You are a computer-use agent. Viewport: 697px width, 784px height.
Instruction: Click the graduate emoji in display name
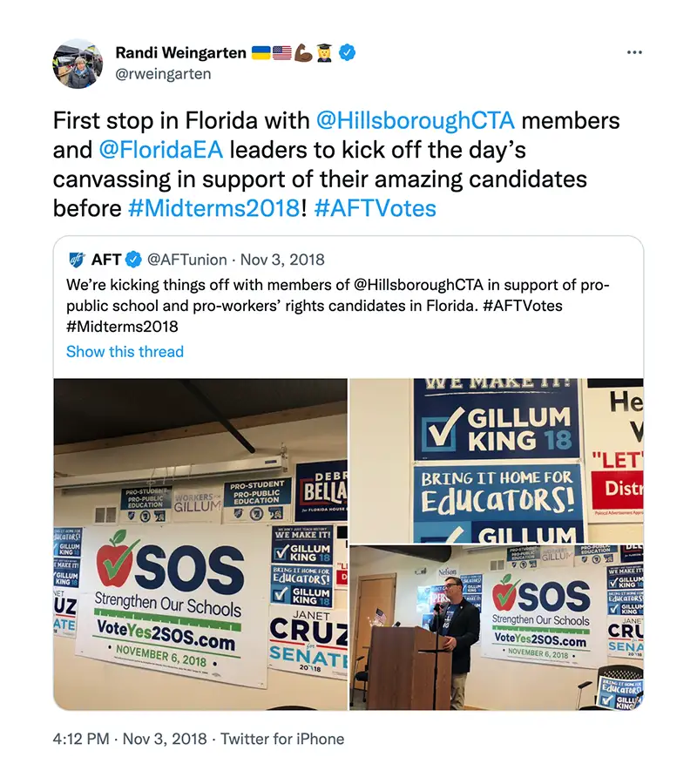(x=324, y=52)
